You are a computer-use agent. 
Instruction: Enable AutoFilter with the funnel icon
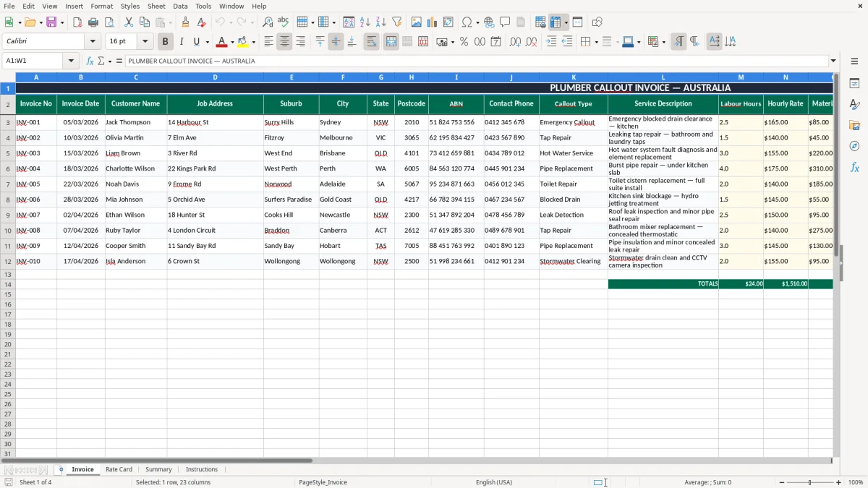pos(397,22)
